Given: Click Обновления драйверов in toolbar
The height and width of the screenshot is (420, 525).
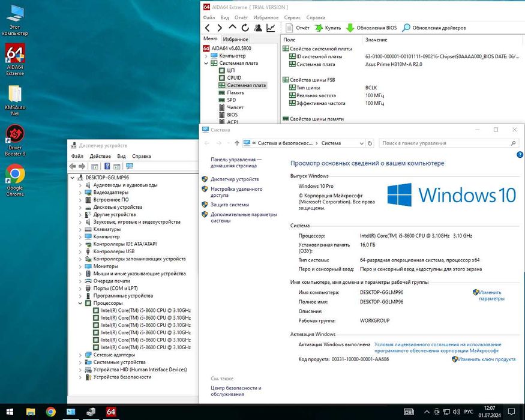Looking at the screenshot, I should pos(434,28).
